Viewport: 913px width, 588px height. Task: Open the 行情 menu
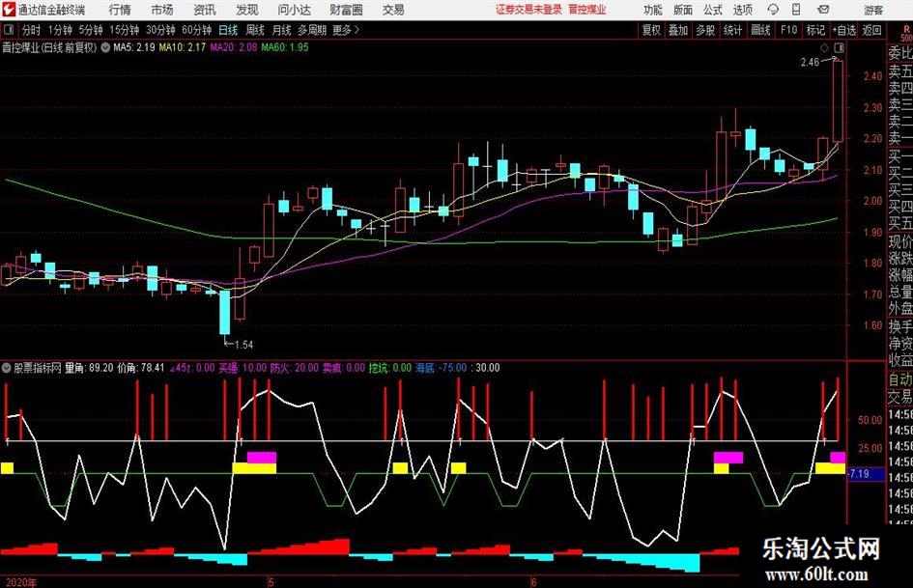click(x=120, y=10)
